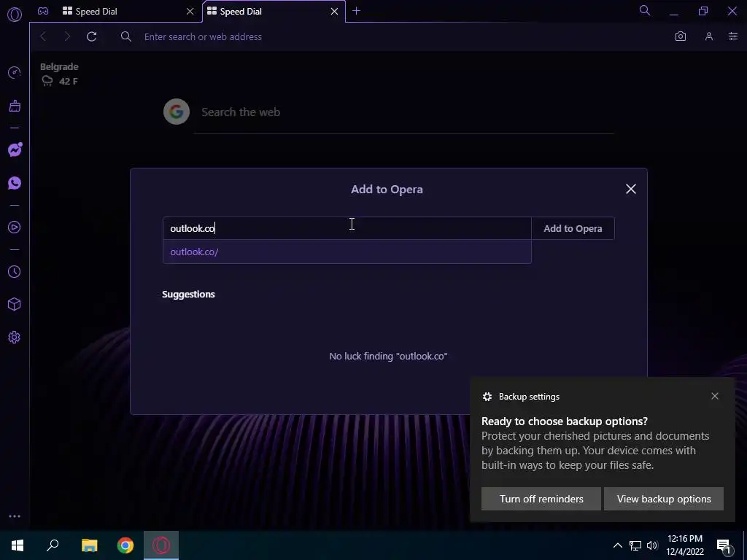This screenshot has height=560, width=747.
Task: Click the Add to Opera button
Action: 573,228
